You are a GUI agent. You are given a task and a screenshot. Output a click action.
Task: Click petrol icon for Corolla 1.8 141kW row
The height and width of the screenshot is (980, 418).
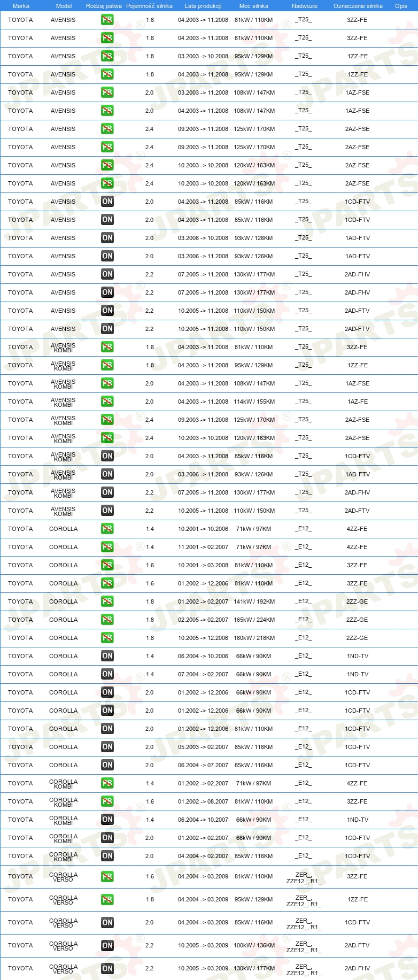[x=107, y=601]
